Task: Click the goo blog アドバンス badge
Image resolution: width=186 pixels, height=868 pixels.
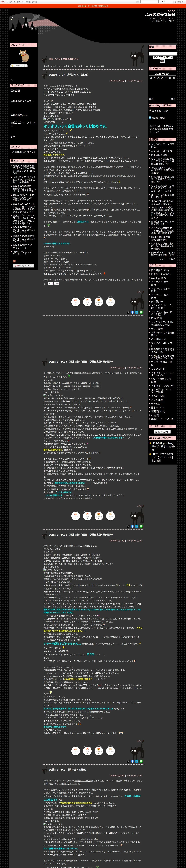Action: coord(24,265)
